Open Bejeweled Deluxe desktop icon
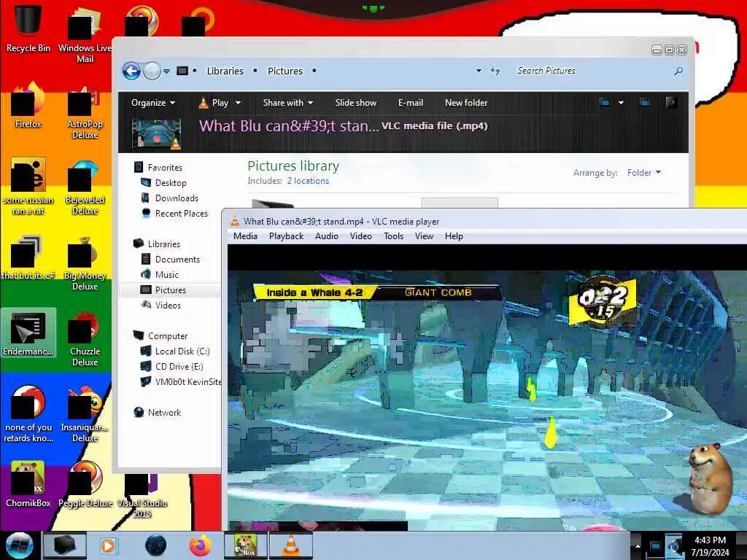 [x=85, y=188]
